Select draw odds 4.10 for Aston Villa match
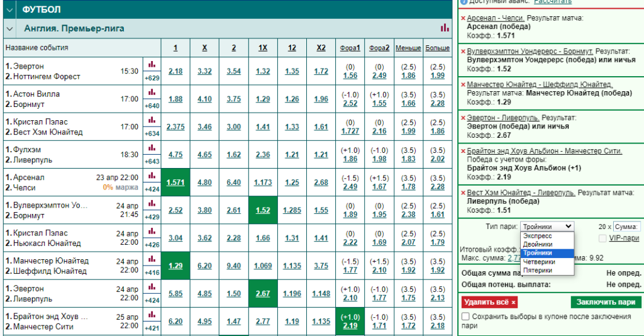Viewport: 644px width, 336px height. click(204, 99)
